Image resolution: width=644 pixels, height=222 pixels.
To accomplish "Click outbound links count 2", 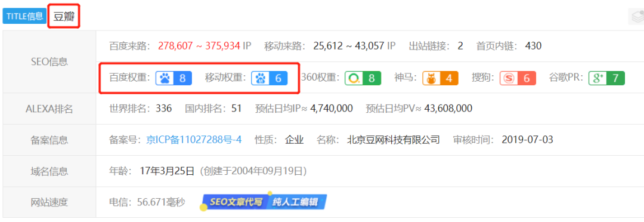I will coord(460,45).
